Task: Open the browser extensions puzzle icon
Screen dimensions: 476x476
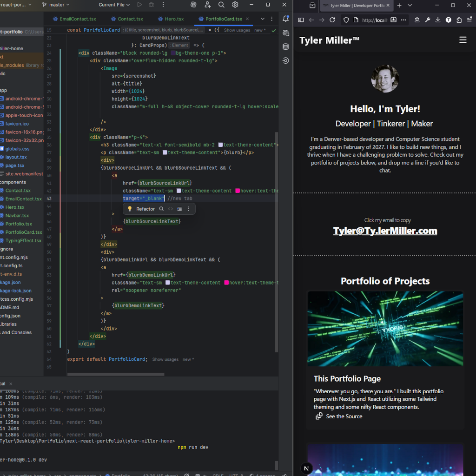Action: pos(459,20)
